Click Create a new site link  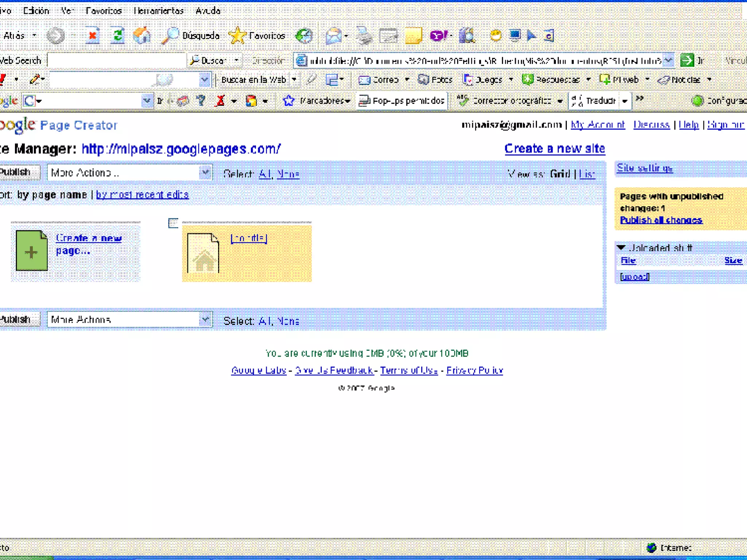(x=554, y=149)
